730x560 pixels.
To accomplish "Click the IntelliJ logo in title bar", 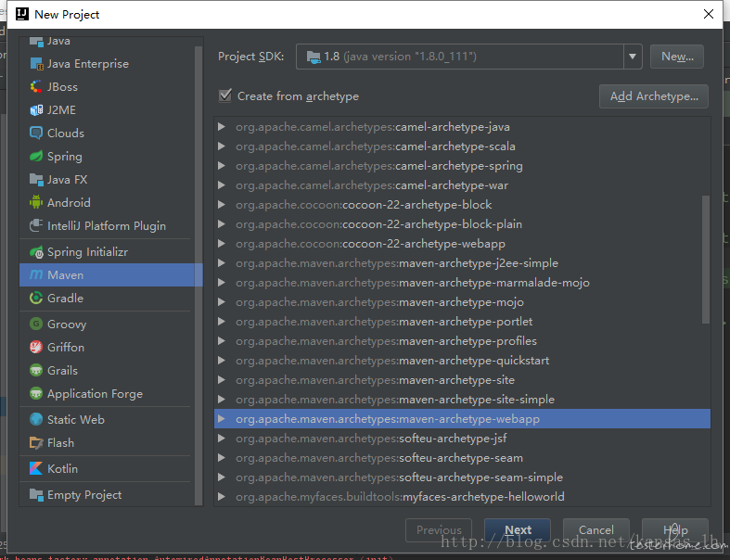I will 22,14.
